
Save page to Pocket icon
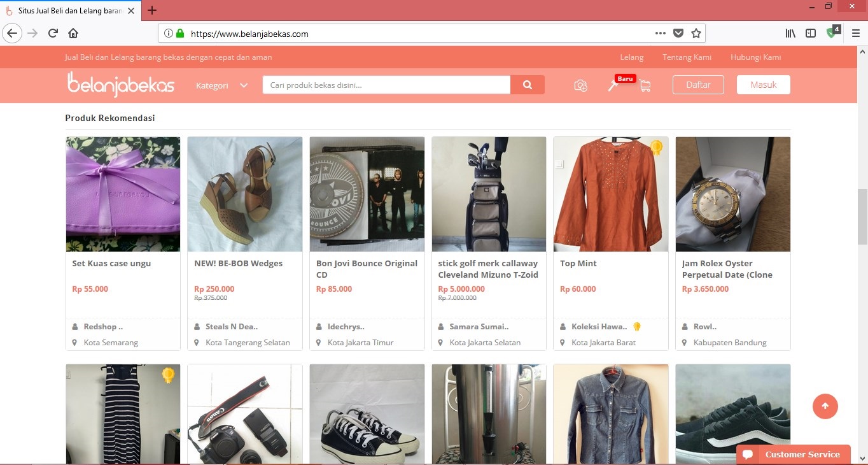678,33
